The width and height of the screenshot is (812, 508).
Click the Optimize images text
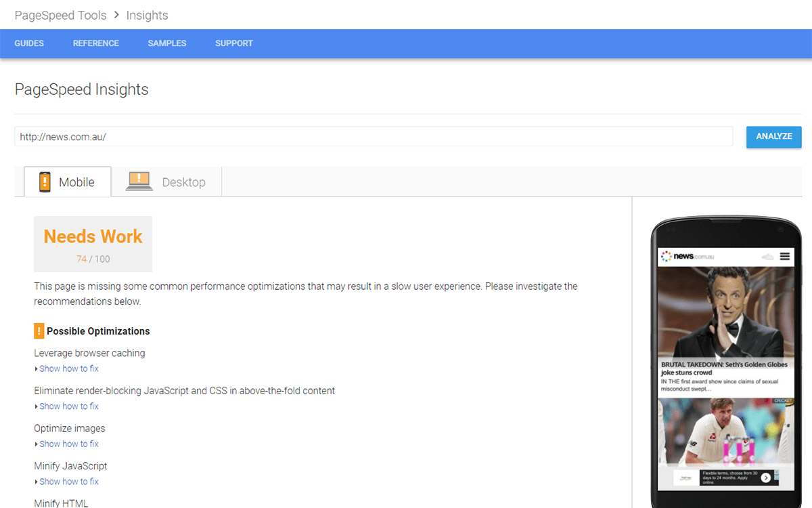coord(70,428)
